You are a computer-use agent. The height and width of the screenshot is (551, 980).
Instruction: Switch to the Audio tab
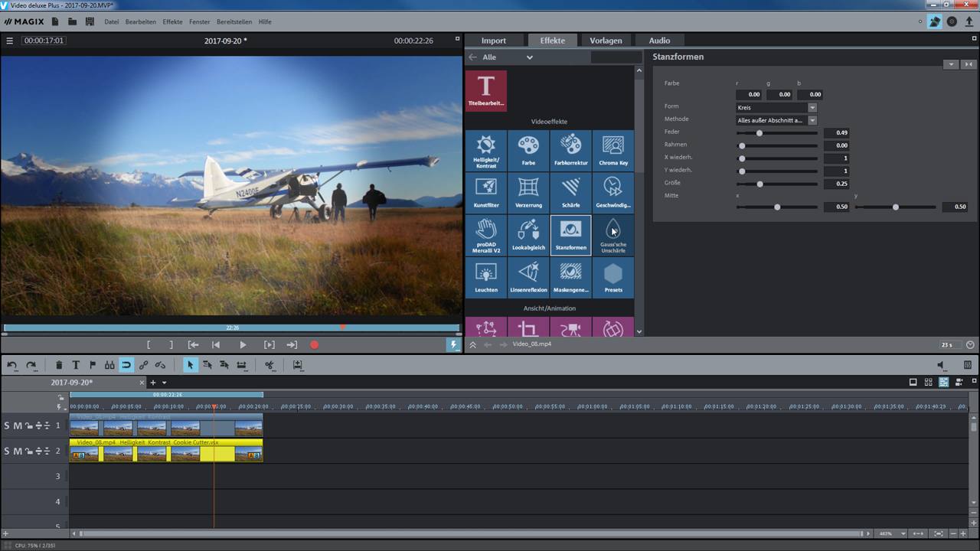(x=659, y=41)
